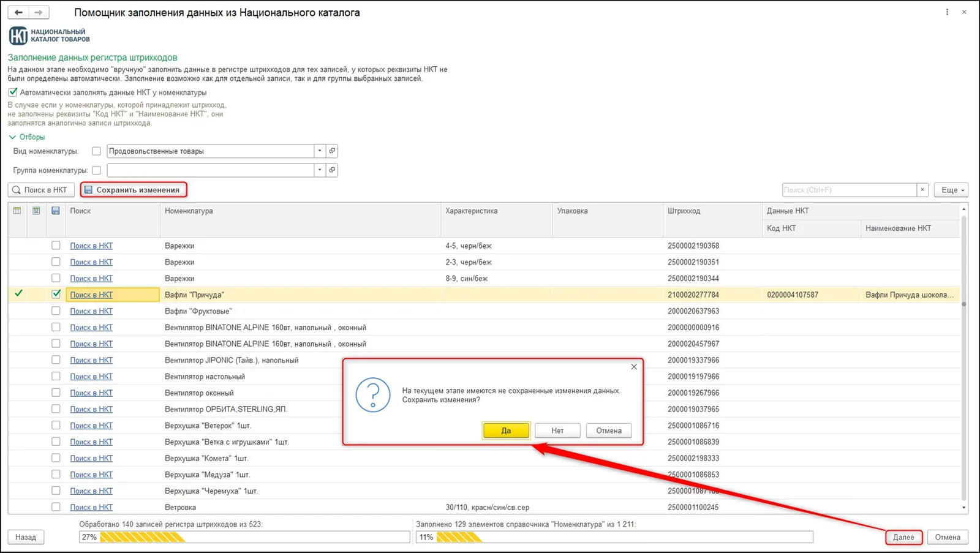980x553 pixels.
Task: Tick the checkbox for barcode 2500002190368
Action: pyautogui.click(x=56, y=245)
